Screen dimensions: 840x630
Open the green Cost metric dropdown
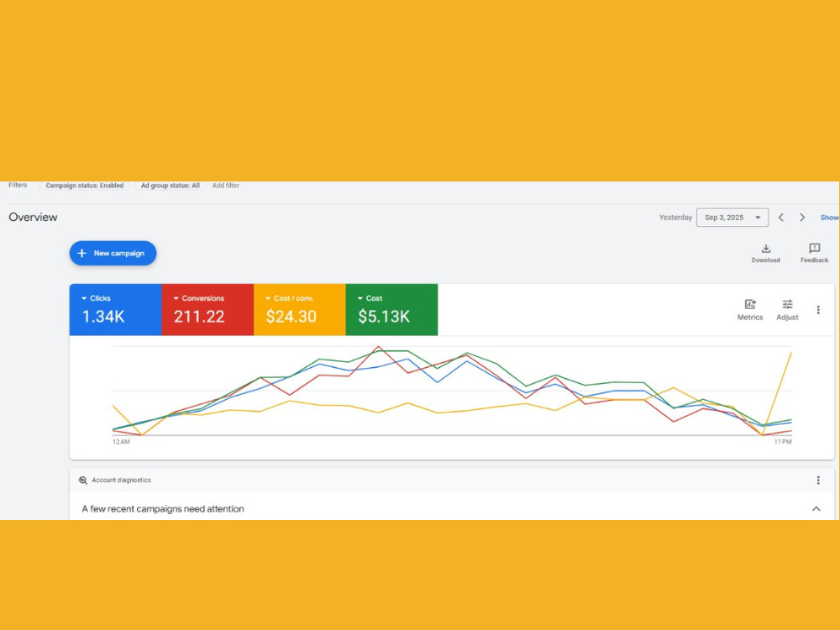370,298
